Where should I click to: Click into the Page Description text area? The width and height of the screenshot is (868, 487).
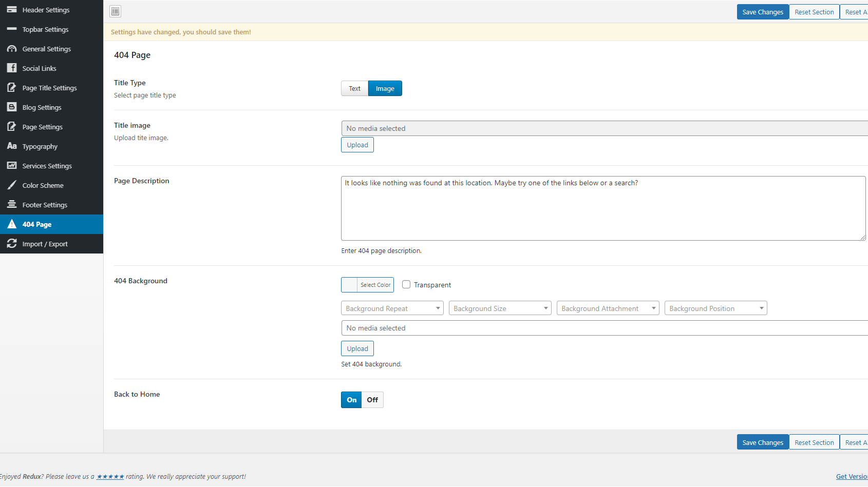[603, 208]
